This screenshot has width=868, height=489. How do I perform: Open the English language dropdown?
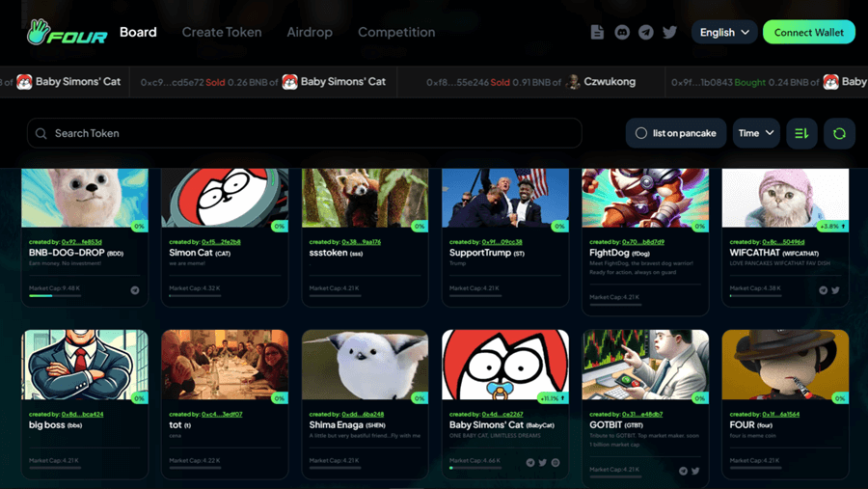724,32
